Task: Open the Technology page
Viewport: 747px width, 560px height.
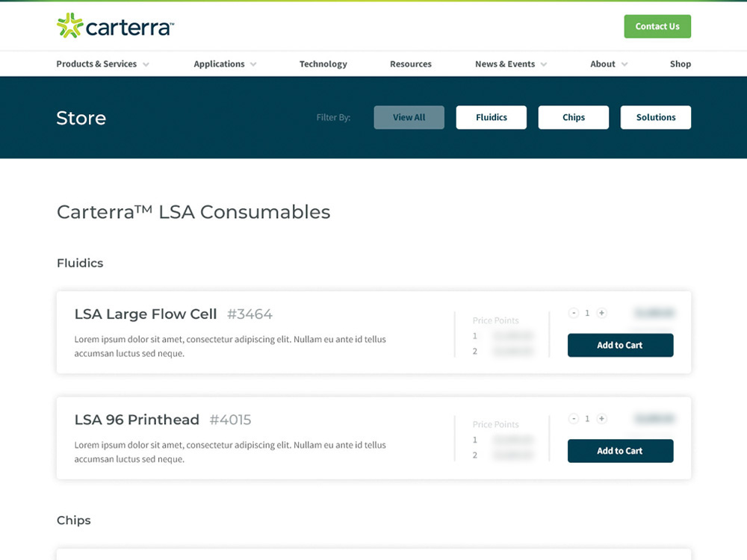Action: 323,64
